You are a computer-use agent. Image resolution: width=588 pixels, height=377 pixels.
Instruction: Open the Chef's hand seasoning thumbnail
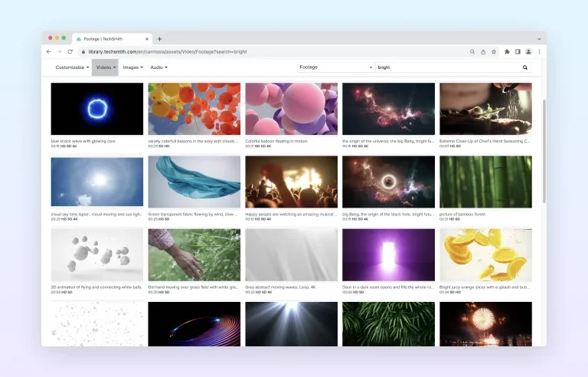[485, 109]
